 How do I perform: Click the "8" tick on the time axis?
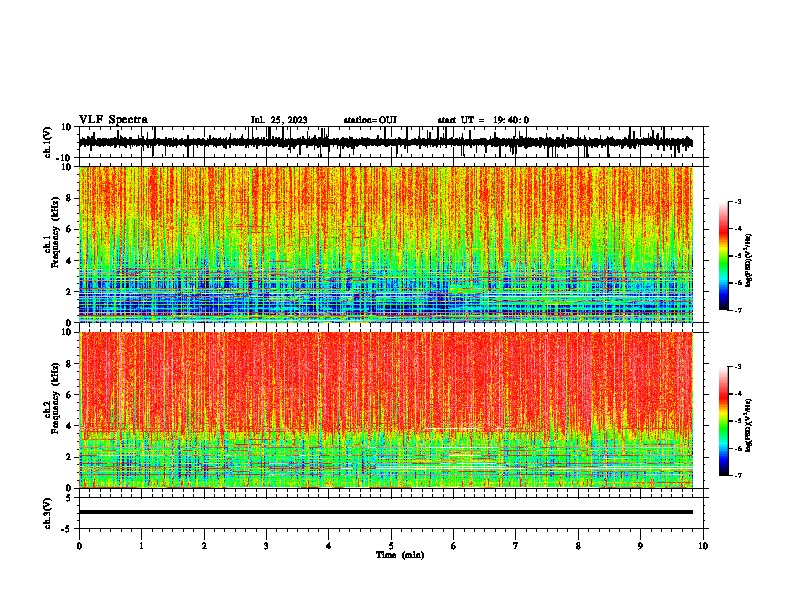(x=578, y=546)
